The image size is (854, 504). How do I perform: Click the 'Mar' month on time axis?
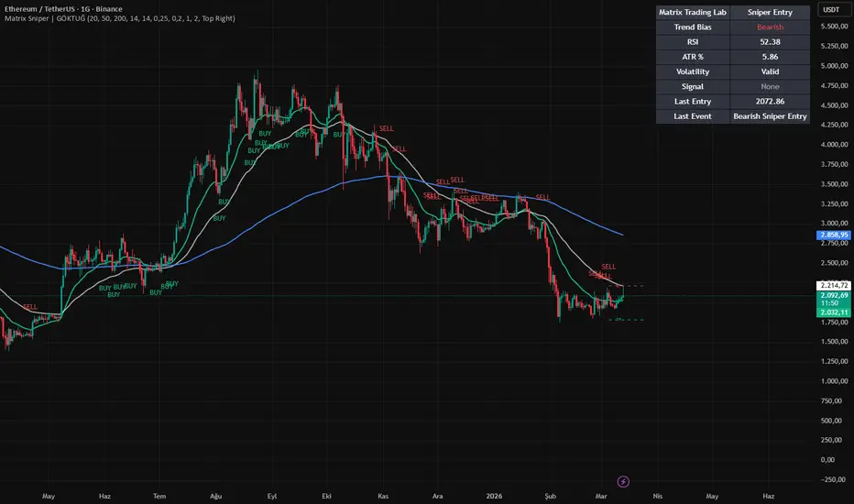[601, 496]
